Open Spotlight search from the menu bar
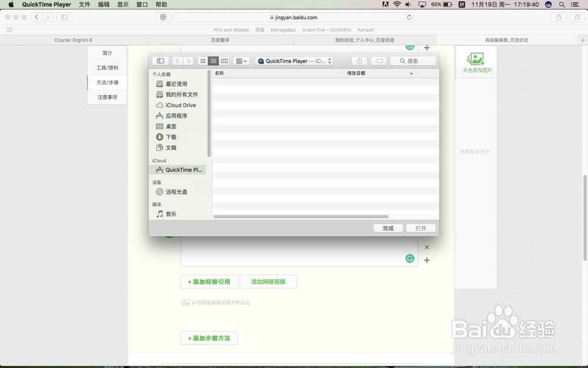This screenshot has height=368, width=588. point(562,4)
